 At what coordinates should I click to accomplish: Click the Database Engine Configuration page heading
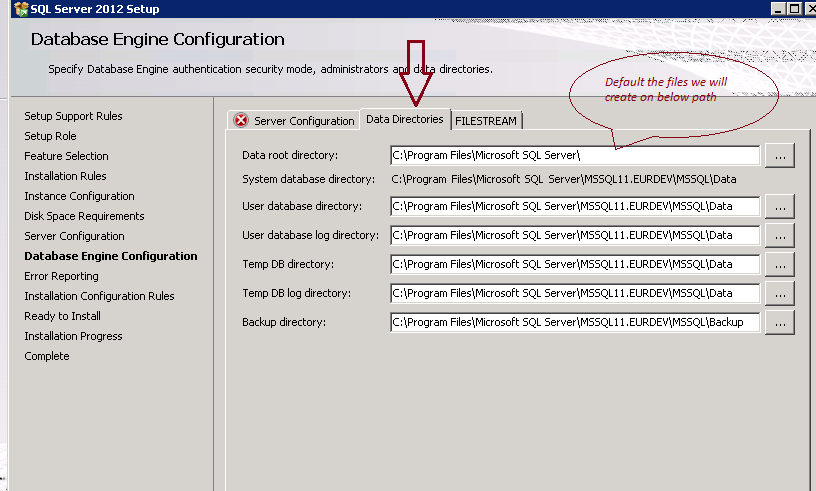(158, 39)
